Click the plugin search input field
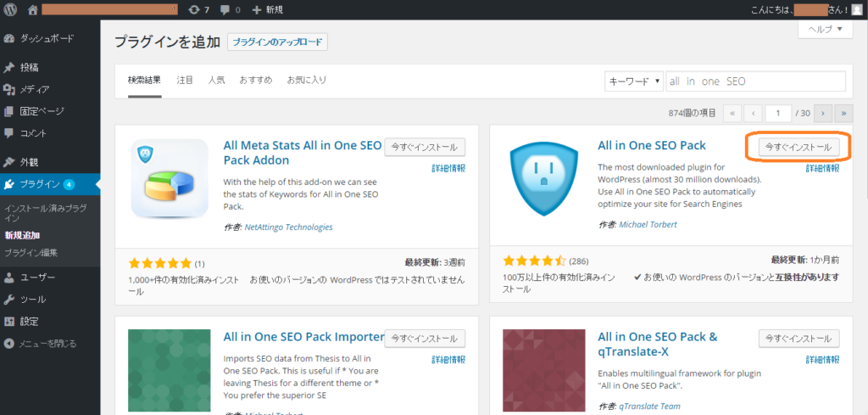The height and width of the screenshot is (415, 868). tap(755, 81)
